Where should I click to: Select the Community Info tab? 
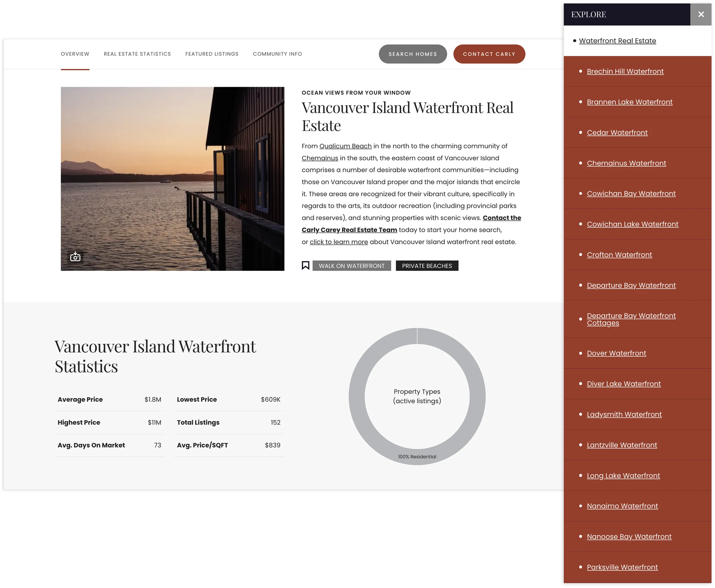277,54
